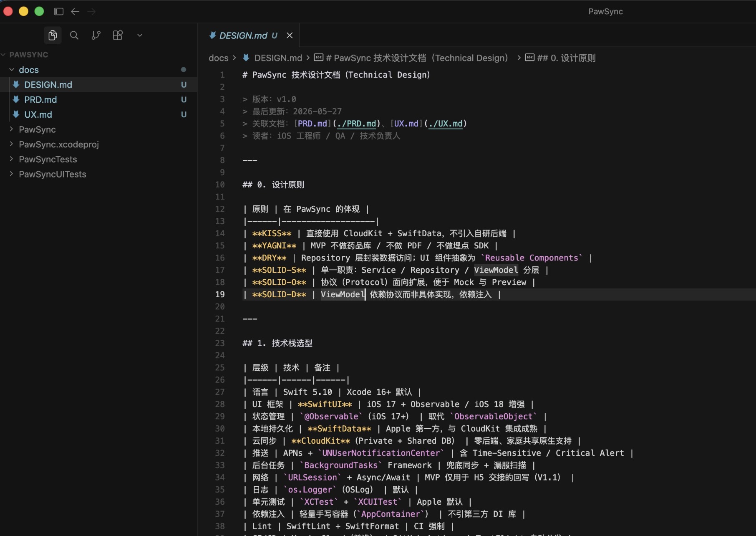The image size is (756, 536).
Task: Click the '# PawSync 技术设计文档' breadcrumb
Action: (x=417, y=58)
